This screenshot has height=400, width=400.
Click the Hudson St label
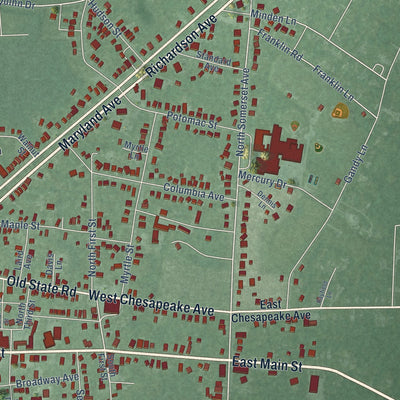click(x=104, y=18)
